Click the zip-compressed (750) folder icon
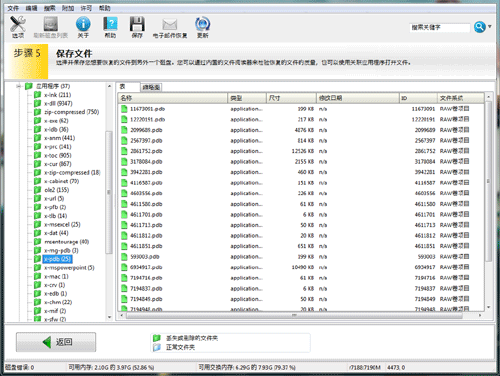Viewport: 500px width, 376px height. point(38,112)
